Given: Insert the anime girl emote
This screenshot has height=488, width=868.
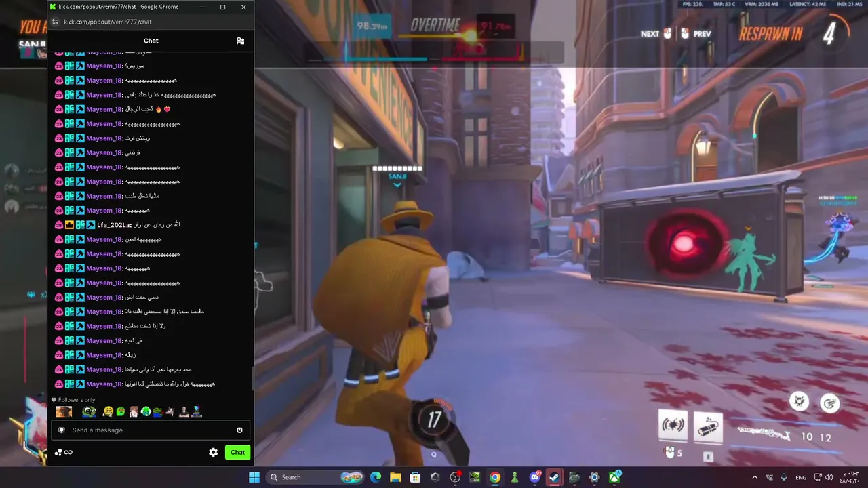Looking at the screenshot, I should [134, 411].
